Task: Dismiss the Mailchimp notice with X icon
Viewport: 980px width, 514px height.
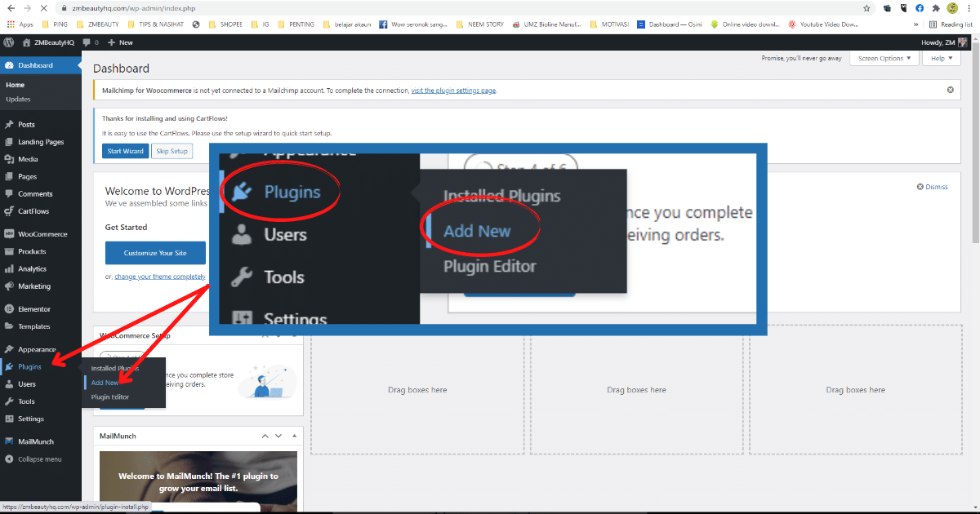Action: [950, 90]
